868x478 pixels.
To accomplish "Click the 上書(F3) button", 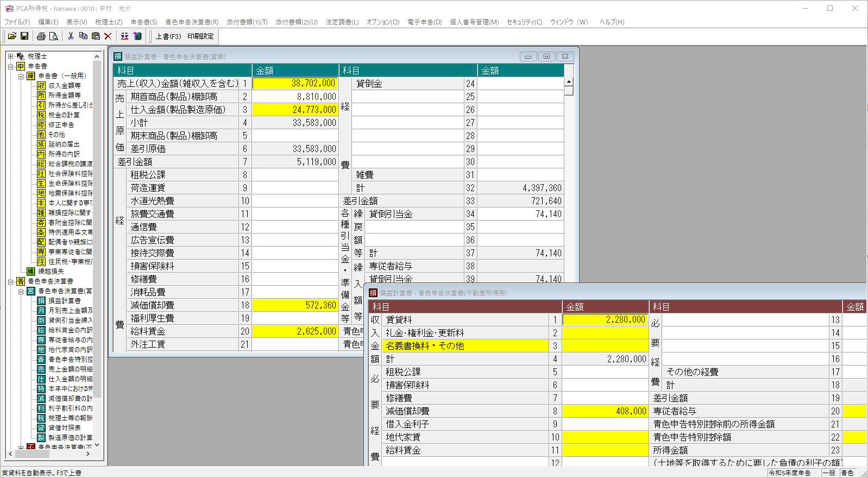I will pyautogui.click(x=168, y=36).
